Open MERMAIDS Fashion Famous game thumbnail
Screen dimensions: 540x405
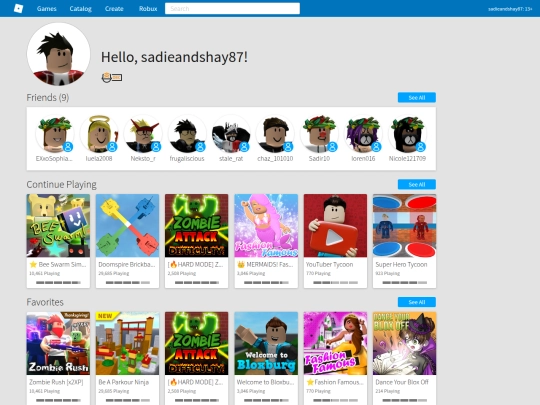[x=266, y=226]
